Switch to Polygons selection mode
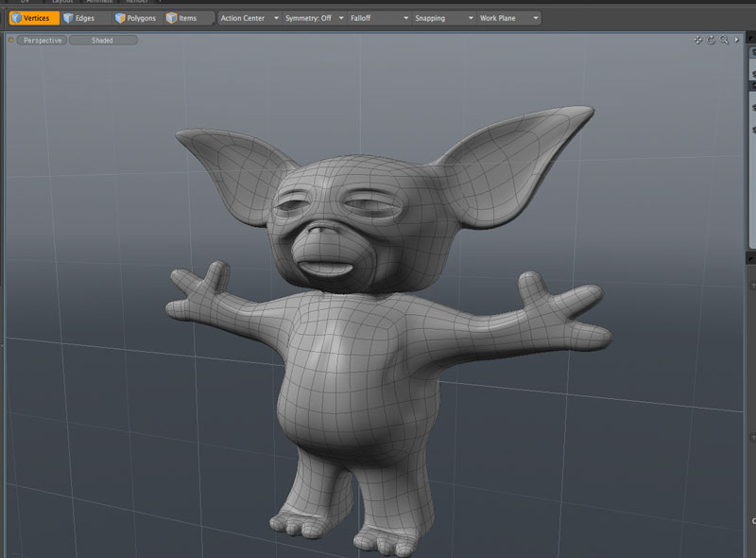 tap(137, 18)
